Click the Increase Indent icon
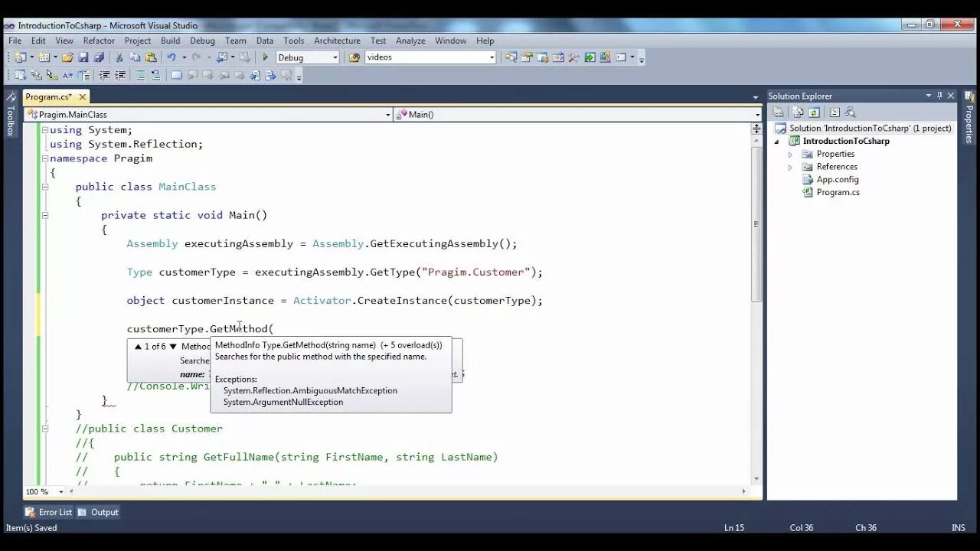 click(120, 75)
